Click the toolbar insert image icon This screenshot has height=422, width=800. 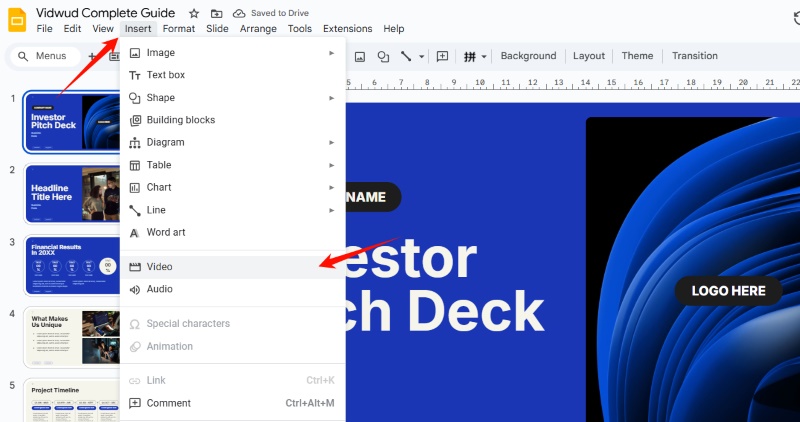360,56
